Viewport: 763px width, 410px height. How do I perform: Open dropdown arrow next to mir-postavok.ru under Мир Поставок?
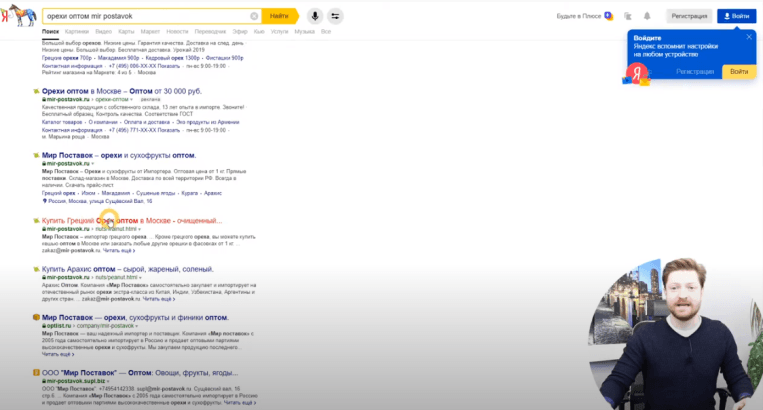click(x=92, y=164)
